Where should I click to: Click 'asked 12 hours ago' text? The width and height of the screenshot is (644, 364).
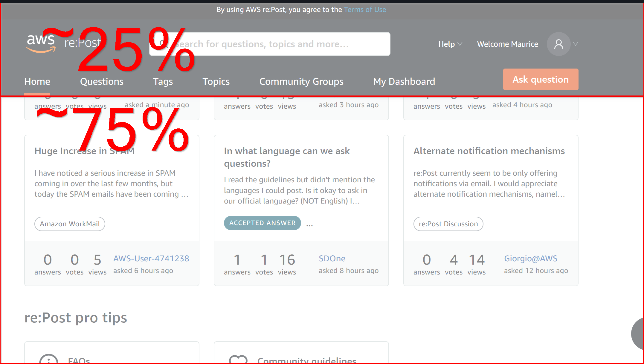pyautogui.click(x=536, y=271)
